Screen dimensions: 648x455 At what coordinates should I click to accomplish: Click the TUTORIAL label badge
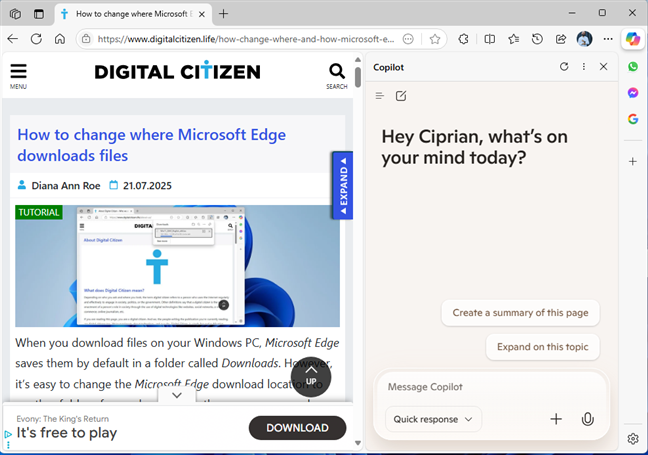(39, 212)
